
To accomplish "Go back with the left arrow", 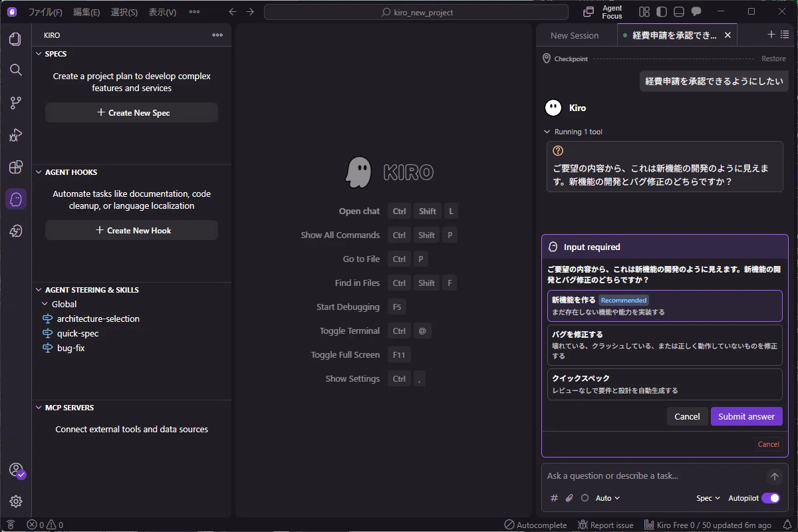I will (x=232, y=12).
